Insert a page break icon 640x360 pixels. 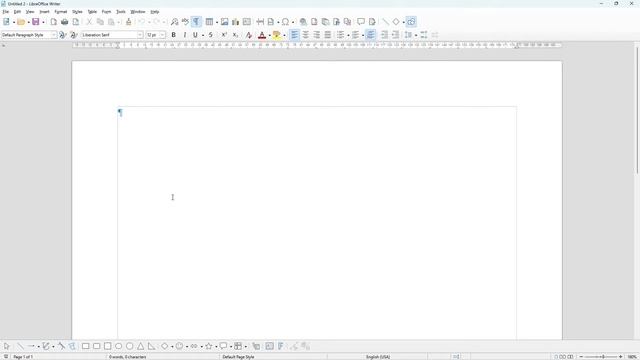(260, 22)
